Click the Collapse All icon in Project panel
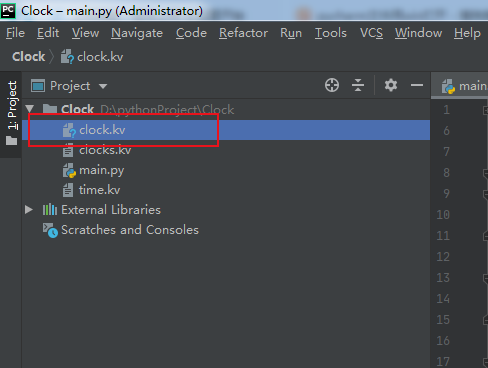This screenshot has height=368, width=488. [x=358, y=85]
